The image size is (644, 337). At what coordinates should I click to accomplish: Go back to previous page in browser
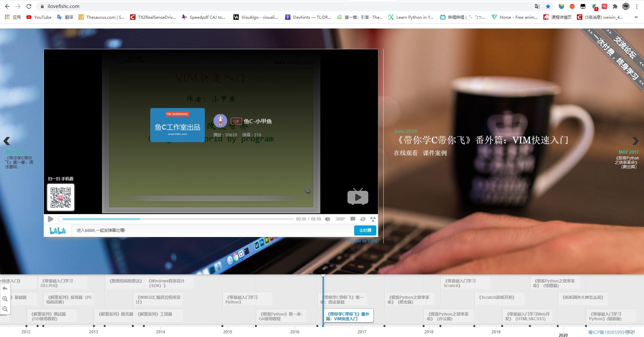(7, 6)
